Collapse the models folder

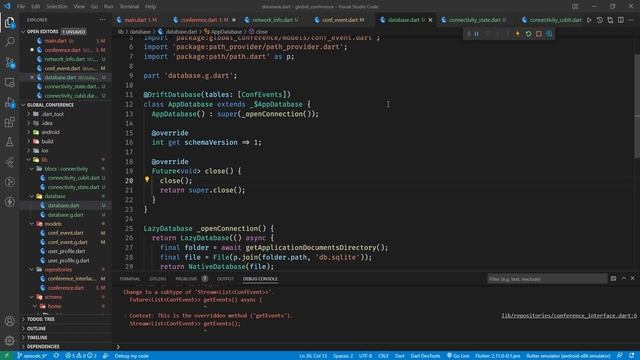(53, 224)
